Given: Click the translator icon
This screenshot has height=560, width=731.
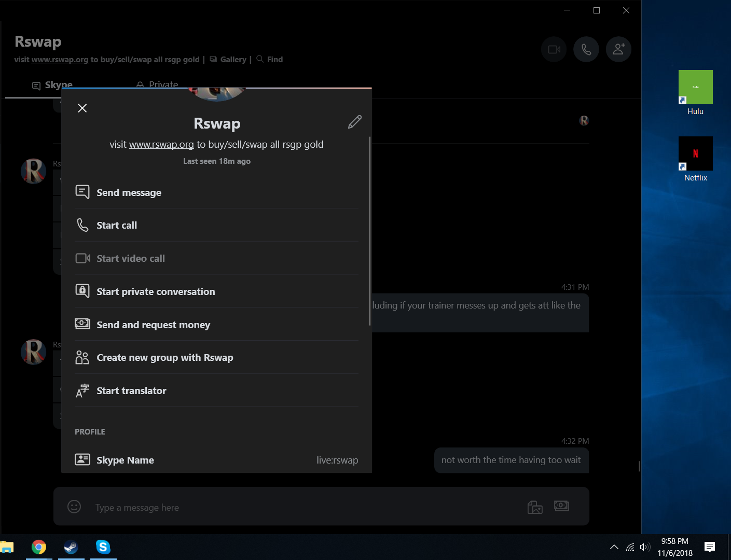Looking at the screenshot, I should [82, 390].
